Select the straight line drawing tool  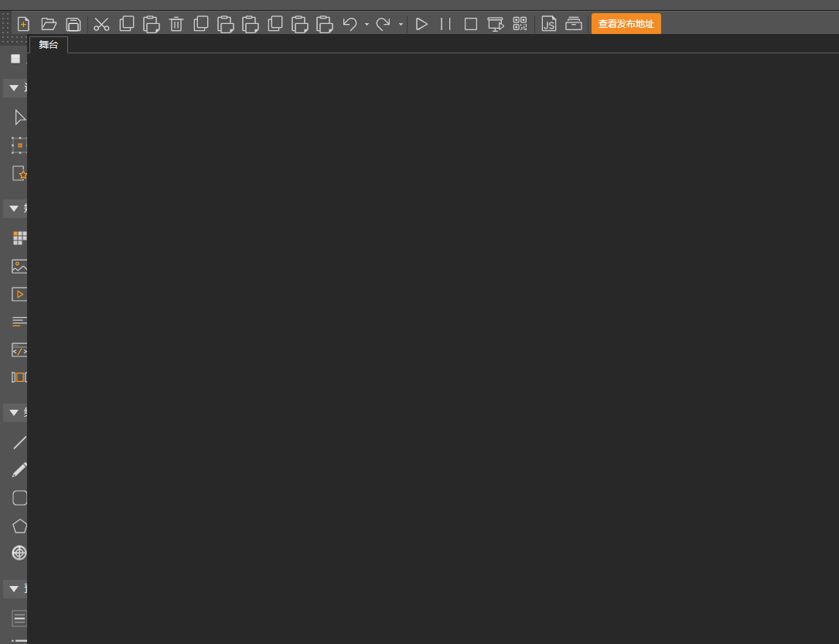pos(20,442)
